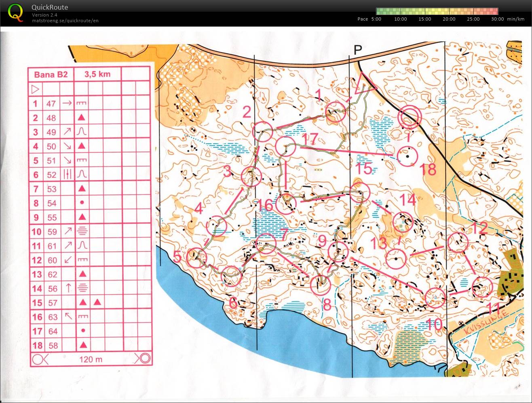Select control circle 16 on the map
Image resolution: width=532 pixels, height=403 pixels.
286,203
